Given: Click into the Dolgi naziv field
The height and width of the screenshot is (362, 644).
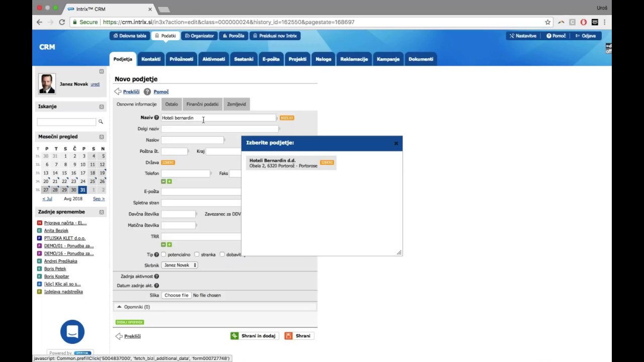Looking at the screenshot, I should [x=219, y=129].
